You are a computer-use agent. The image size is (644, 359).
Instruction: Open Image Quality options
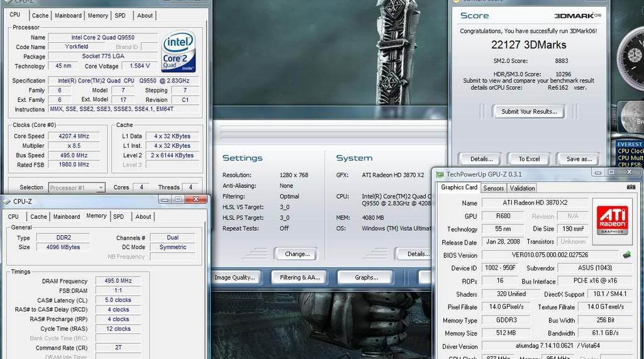pyautogui.click(x=236, y=277)
